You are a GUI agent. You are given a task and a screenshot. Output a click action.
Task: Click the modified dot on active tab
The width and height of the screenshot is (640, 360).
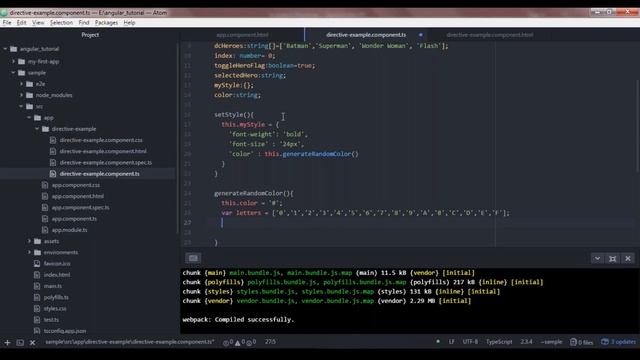pyautogui.click(x=421, y=35)
